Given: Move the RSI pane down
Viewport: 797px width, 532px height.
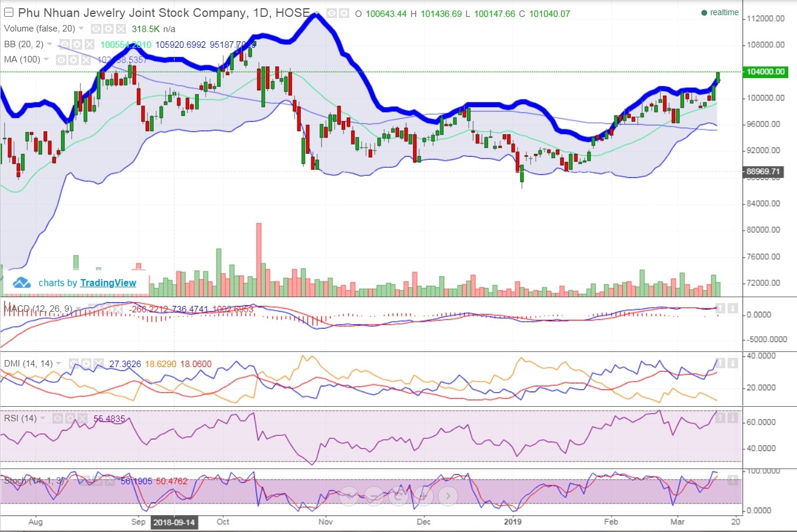Looking at the screenshot, I should [733, 418].
